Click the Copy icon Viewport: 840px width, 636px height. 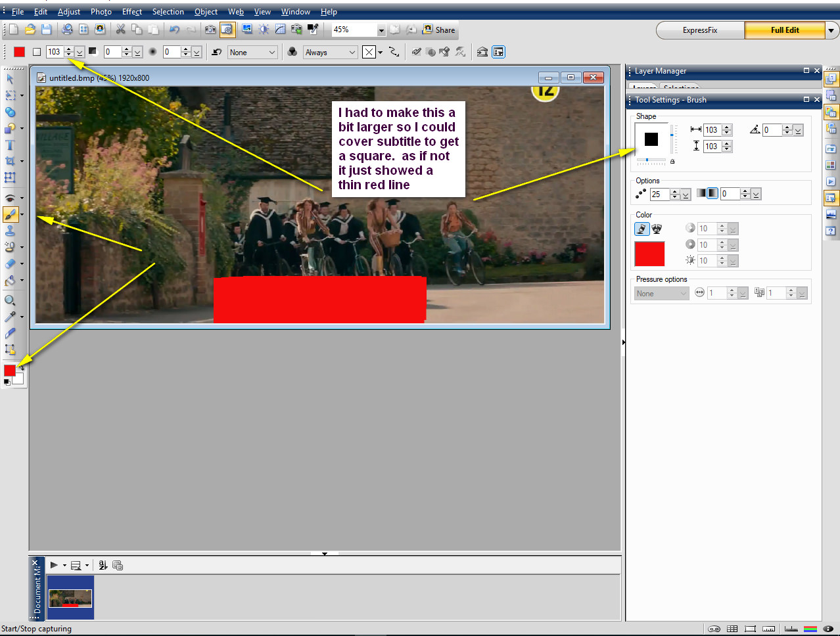tap(137, 30)
